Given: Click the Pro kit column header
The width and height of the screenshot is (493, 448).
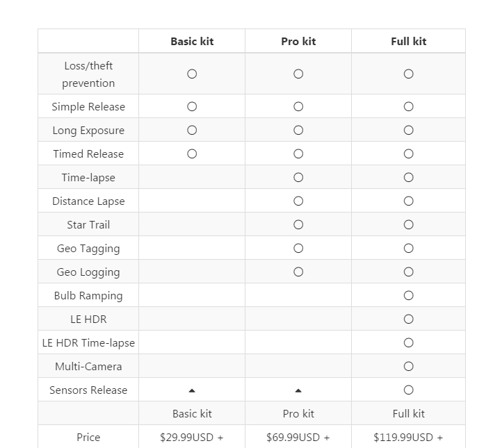Looking at the screenshot, I should click(x=298, y=41).
